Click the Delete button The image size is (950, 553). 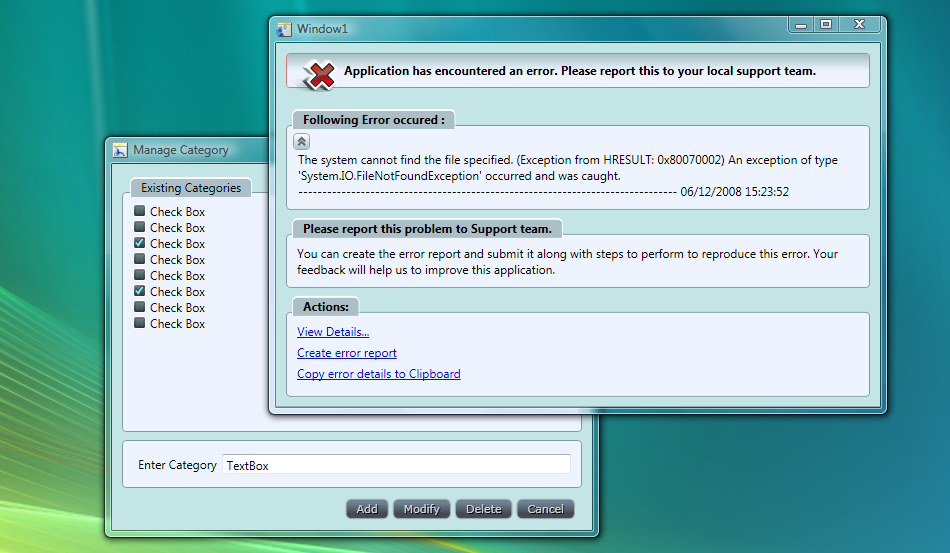coord(484,509)
